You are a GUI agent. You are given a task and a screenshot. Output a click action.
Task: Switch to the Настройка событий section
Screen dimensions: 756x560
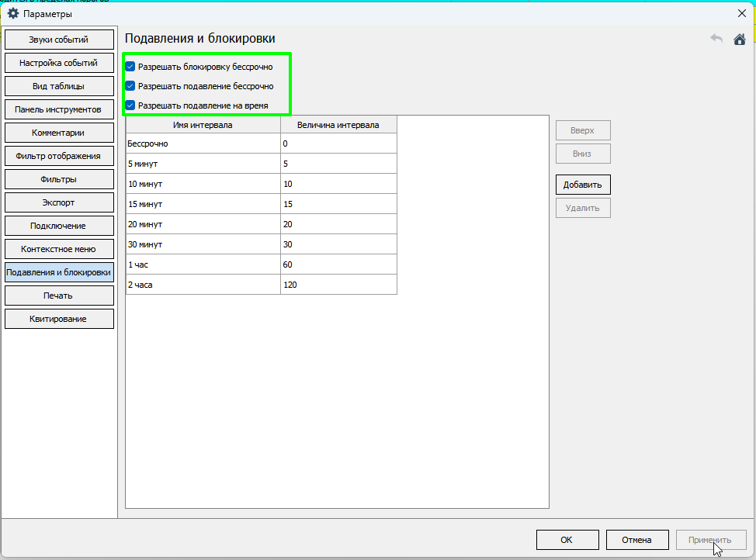coord(59,63)
